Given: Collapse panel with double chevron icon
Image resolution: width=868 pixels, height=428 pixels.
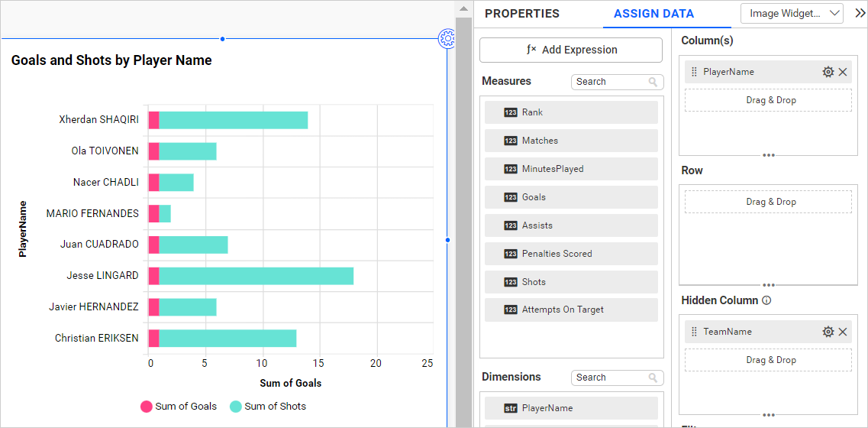Looking at the screenshot, I should (860, 13).
